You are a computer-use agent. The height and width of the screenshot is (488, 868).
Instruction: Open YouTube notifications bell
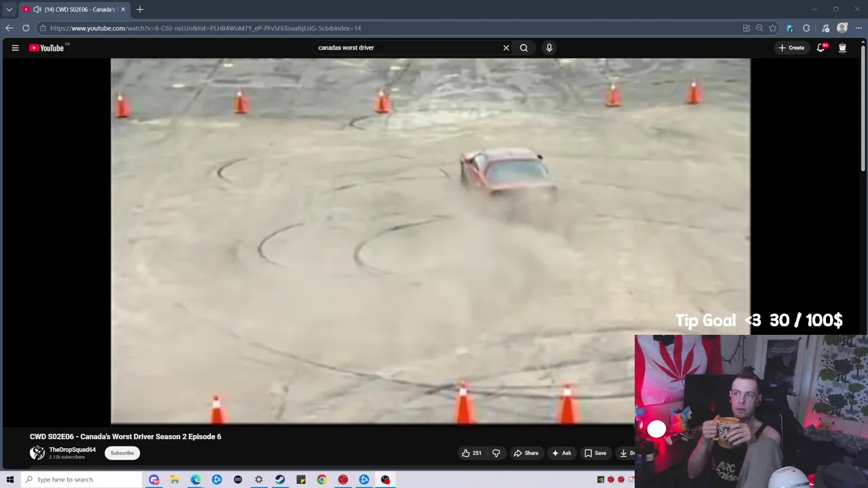tap(821, 47)
